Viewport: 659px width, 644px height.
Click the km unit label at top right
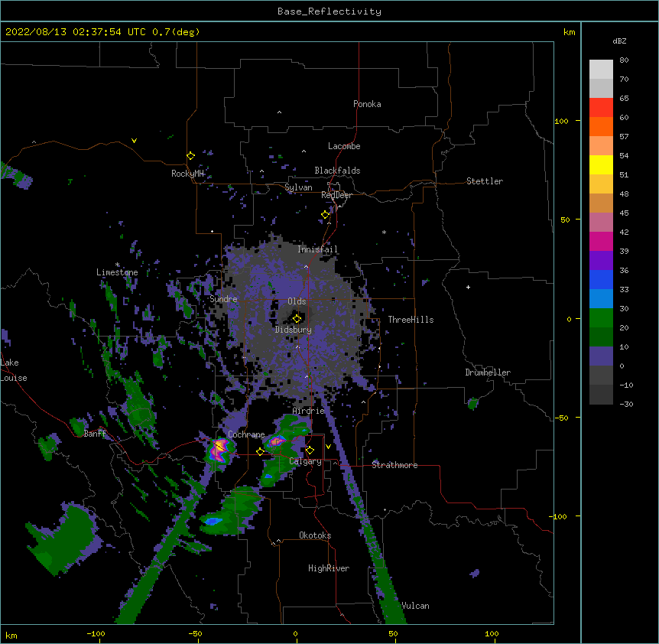(569, 32)
